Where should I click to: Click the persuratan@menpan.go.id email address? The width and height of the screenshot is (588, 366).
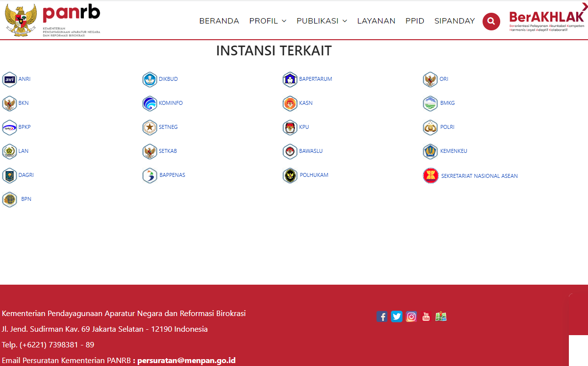186,361
